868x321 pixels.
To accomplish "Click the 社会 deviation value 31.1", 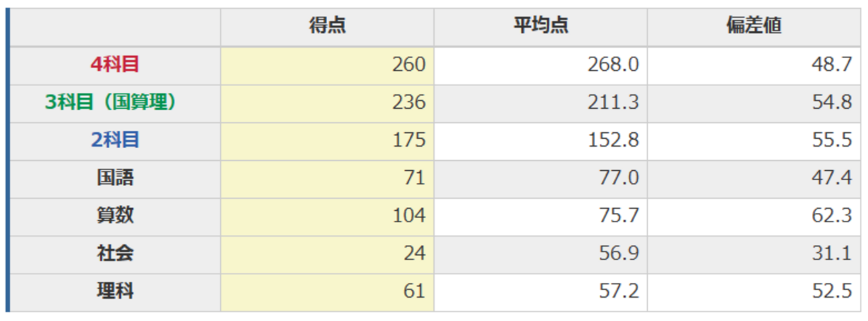I will (x=832, y=254).
